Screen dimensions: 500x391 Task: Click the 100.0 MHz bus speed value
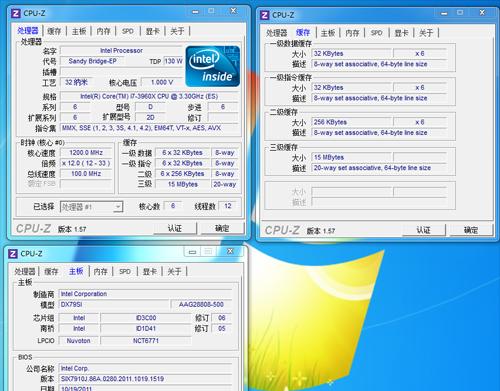[86, 174]
